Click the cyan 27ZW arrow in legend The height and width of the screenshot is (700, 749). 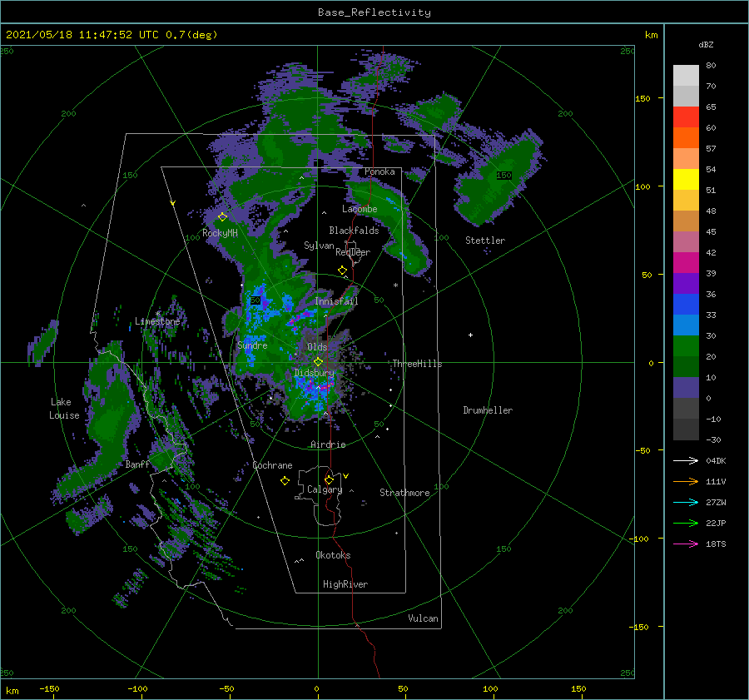point(686,502)
